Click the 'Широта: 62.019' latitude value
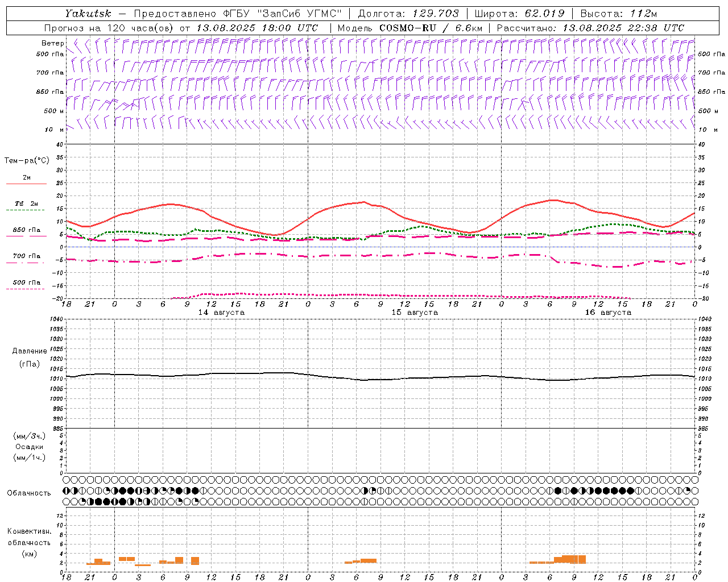Viewport: 728px width, 582px height. pos(519,13)
